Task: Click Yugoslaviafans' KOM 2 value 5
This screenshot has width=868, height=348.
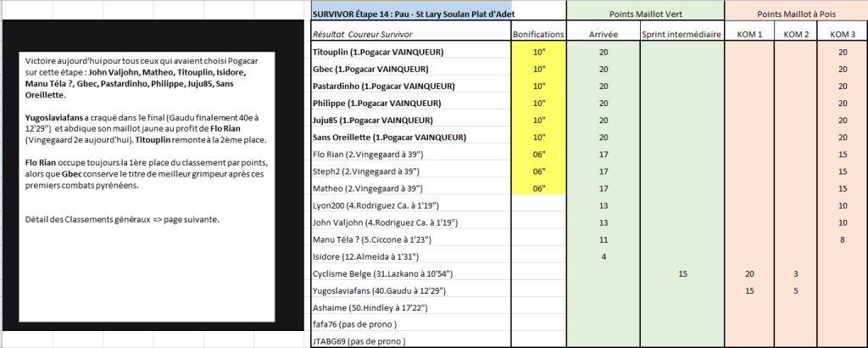Action: [x=794, y=290]
